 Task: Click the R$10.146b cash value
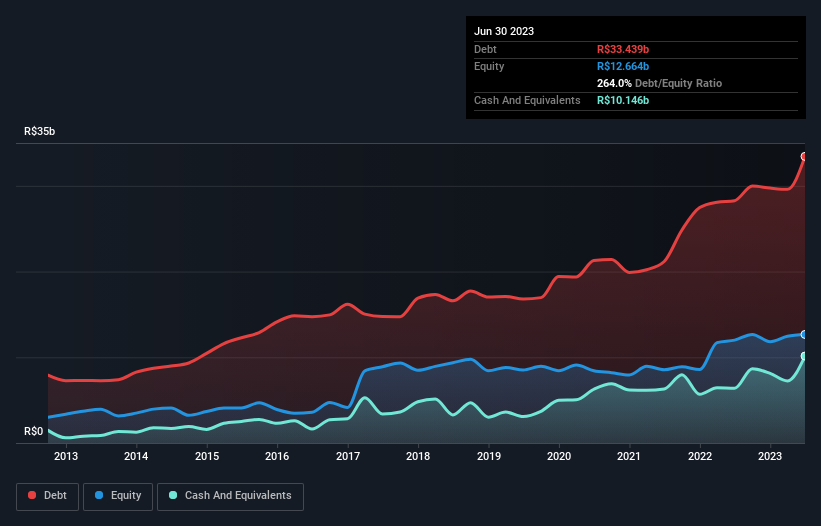(x=623, y=100)
